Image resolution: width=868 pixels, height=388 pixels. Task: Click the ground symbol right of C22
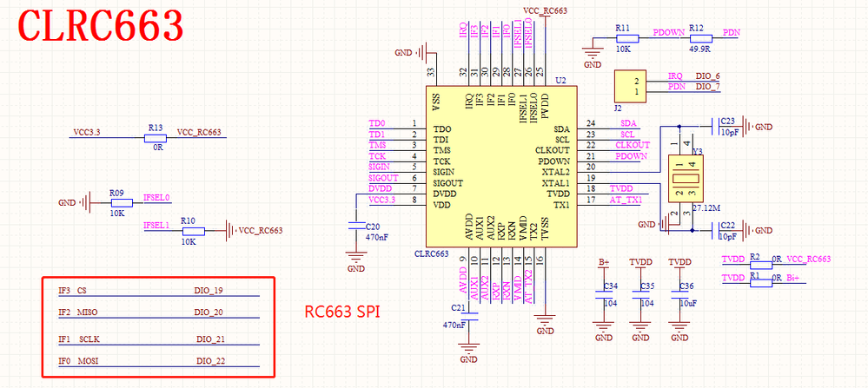pos(746,231)
